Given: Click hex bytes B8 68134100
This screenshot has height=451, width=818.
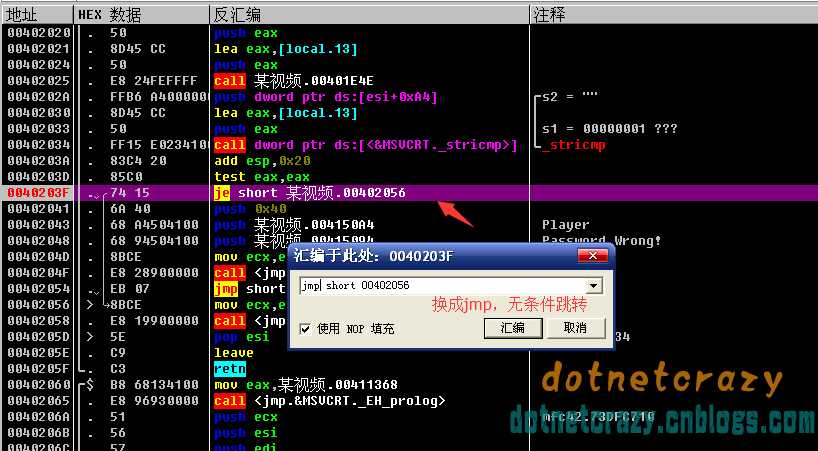Looking at the screenshot, I should [154, 385].
